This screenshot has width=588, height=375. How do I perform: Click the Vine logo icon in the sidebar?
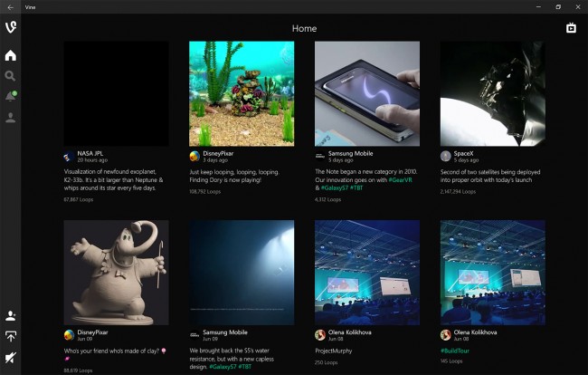(x=11, y=27)
